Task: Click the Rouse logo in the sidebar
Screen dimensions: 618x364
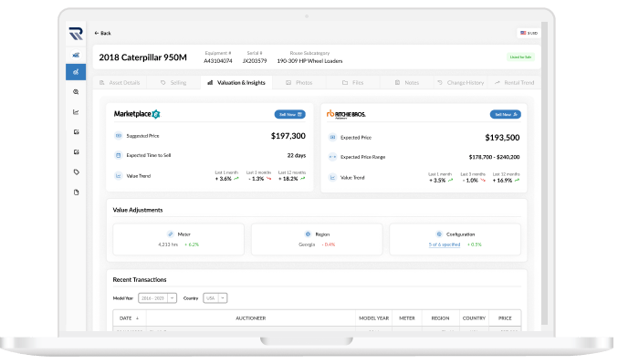Action: pos(76,34)
